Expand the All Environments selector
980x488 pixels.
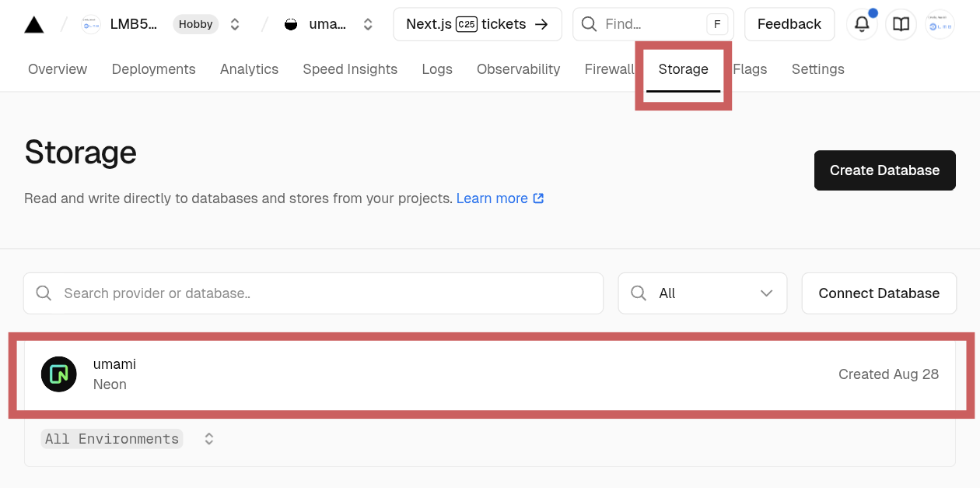point(208,439)
